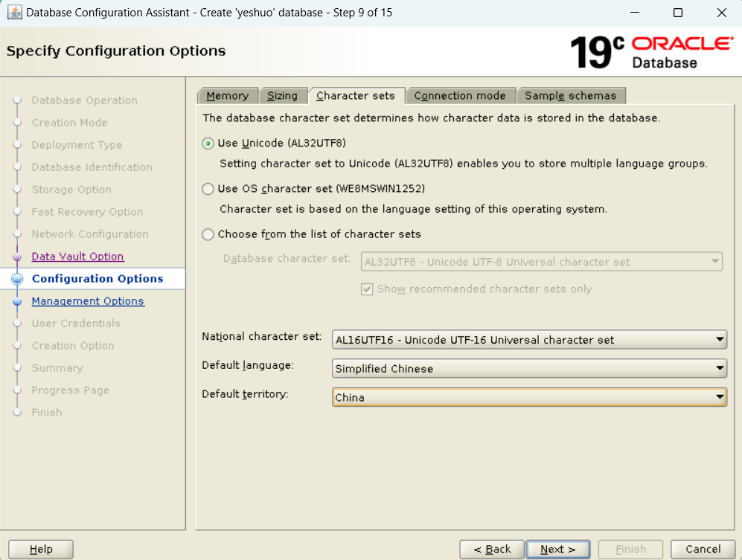Click the Default language label
This screenshot has height=560, width=742.
pyautogui.click(x=248, y=365)
